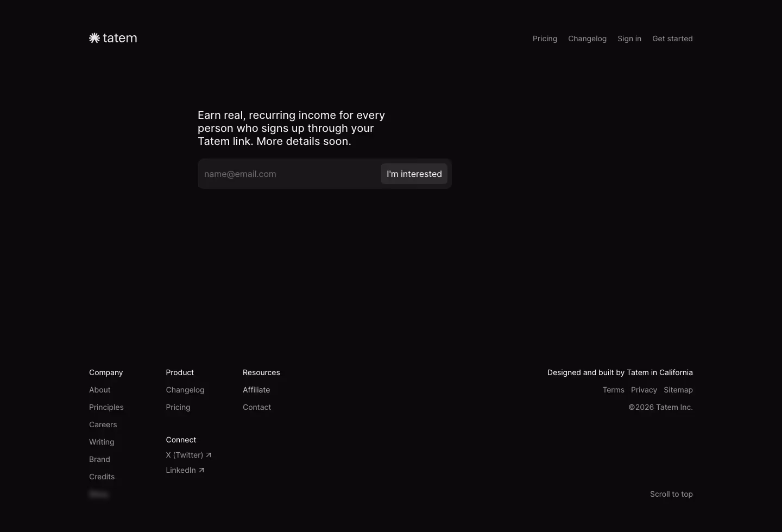This screenshot has width=782, height=532.
Task: Open the About footer link
Action: point(100,390)
